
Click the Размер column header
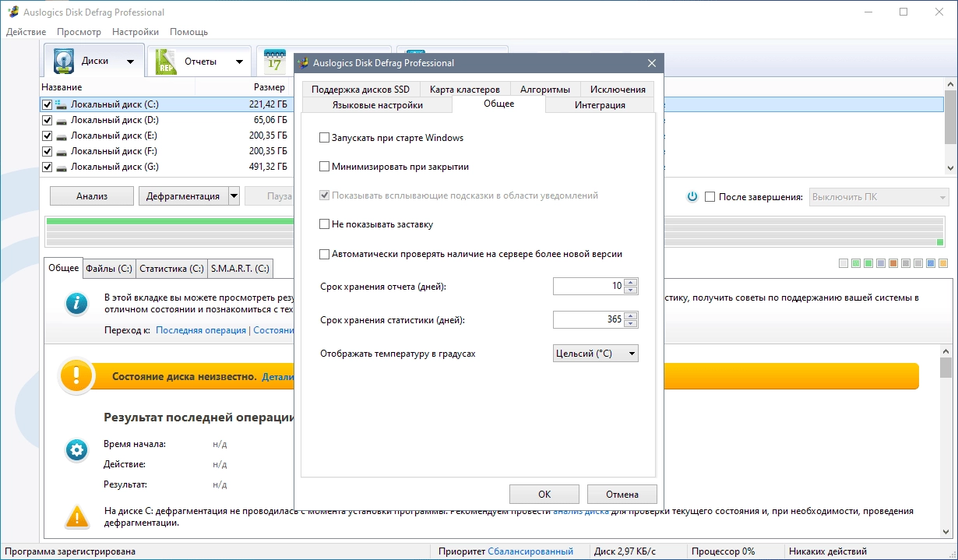click(269, 87)
